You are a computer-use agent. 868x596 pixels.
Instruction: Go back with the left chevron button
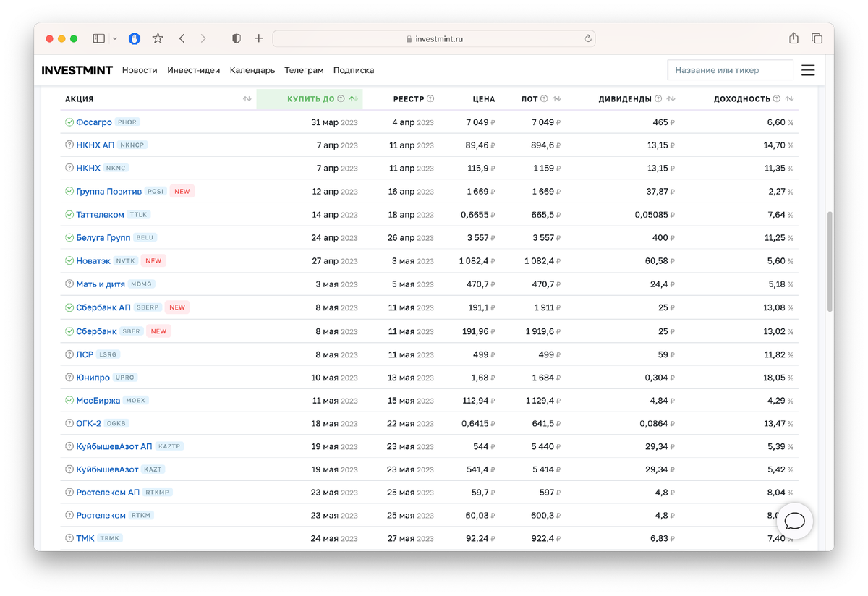[182, 38]
